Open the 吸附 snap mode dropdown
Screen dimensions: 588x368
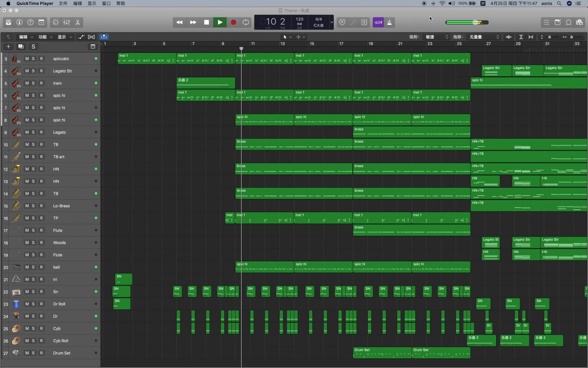437,37
